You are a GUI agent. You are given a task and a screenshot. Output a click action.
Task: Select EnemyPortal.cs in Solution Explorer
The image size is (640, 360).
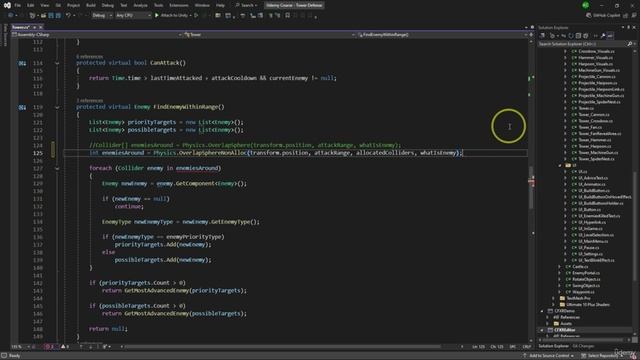coord(585,273)
